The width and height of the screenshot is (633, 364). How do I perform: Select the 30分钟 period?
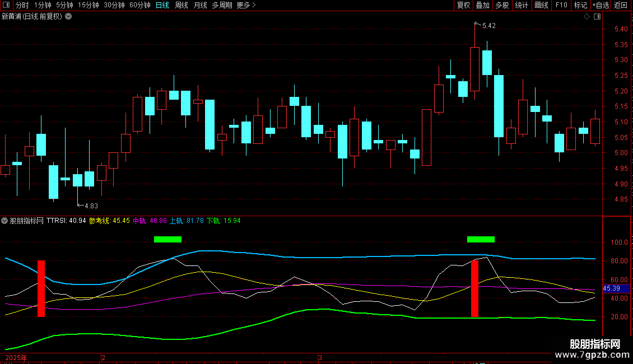coord(114,5)
